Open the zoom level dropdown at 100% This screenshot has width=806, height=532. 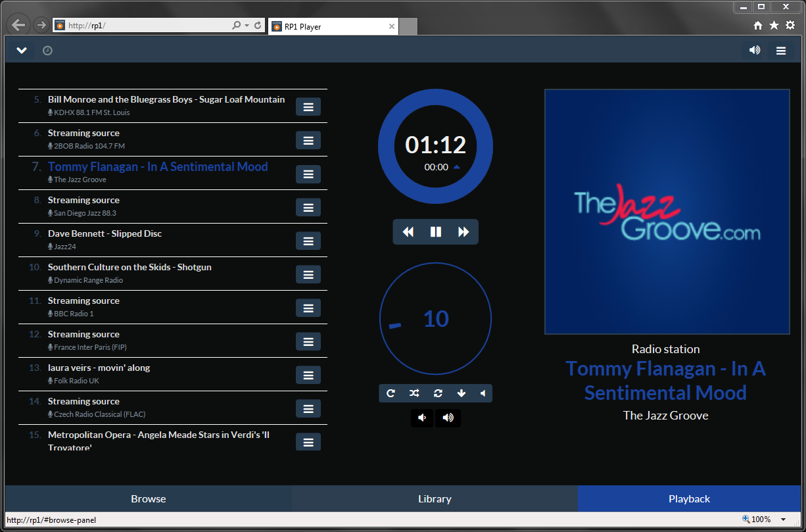pos(783,520)
